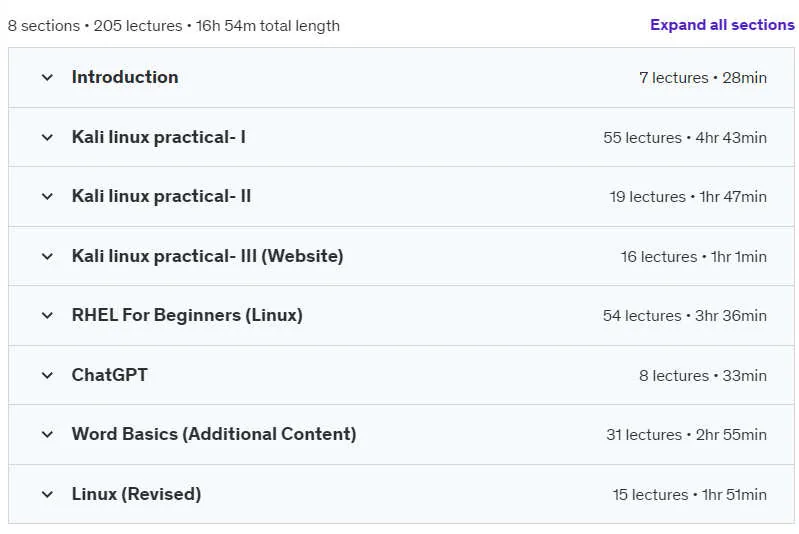This screenshot has width=799, height=534.
Task: Expand the Kali linux practical- II chevron
Action: [x=47, y=197]
